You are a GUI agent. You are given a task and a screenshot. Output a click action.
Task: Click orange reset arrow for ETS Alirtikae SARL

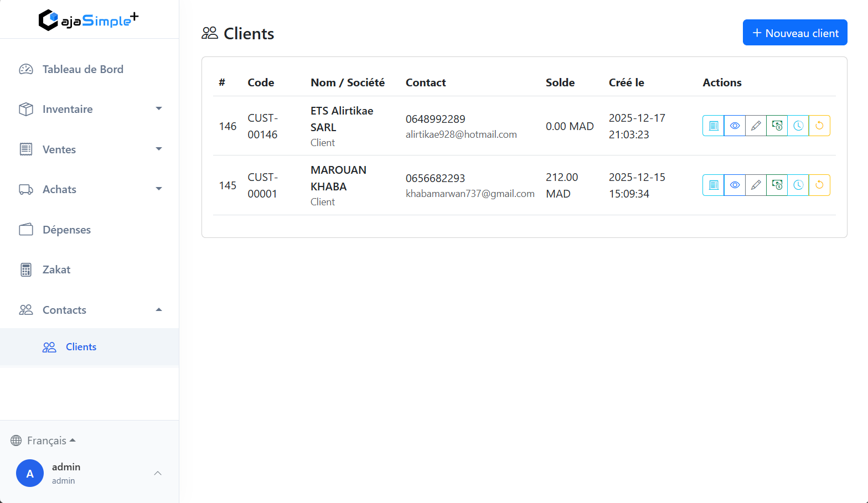[x=819, y=126]
